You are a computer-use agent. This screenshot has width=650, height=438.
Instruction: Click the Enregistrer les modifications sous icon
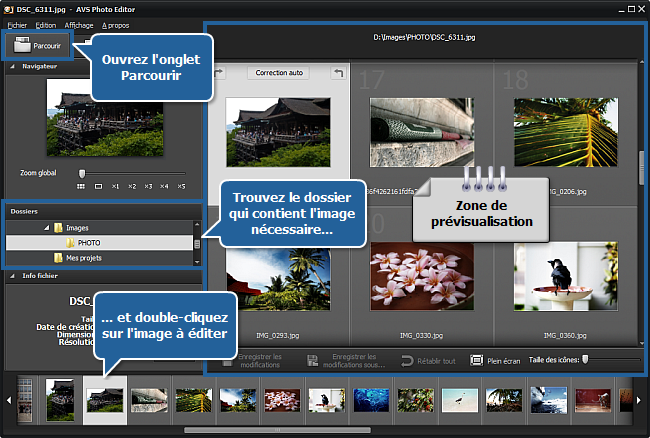pos(315,359)
